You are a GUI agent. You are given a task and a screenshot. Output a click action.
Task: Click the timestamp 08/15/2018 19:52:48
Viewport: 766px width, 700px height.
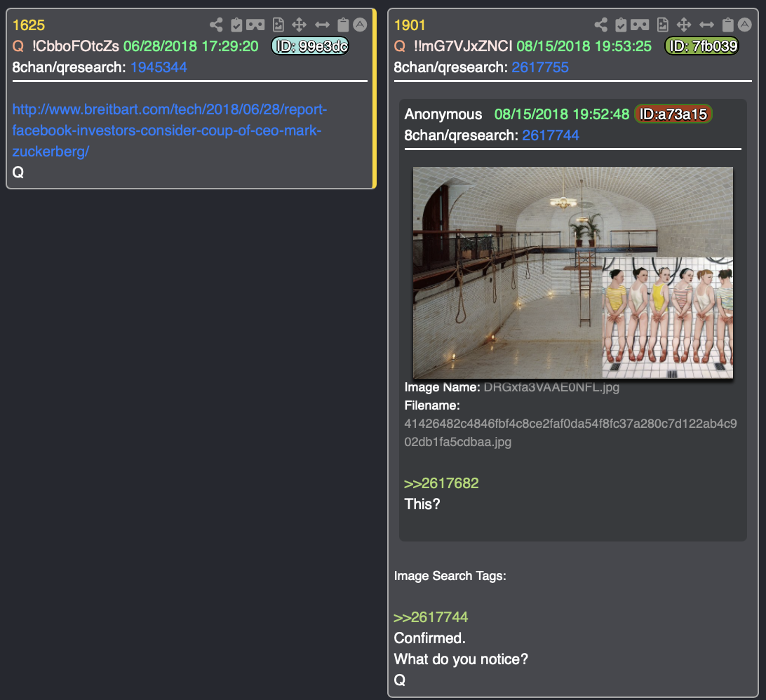pyautogui.click(x=562, y=114)
